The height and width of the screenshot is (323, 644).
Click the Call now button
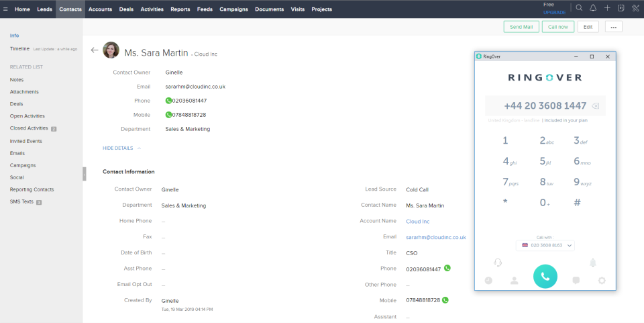click(557, 27)
